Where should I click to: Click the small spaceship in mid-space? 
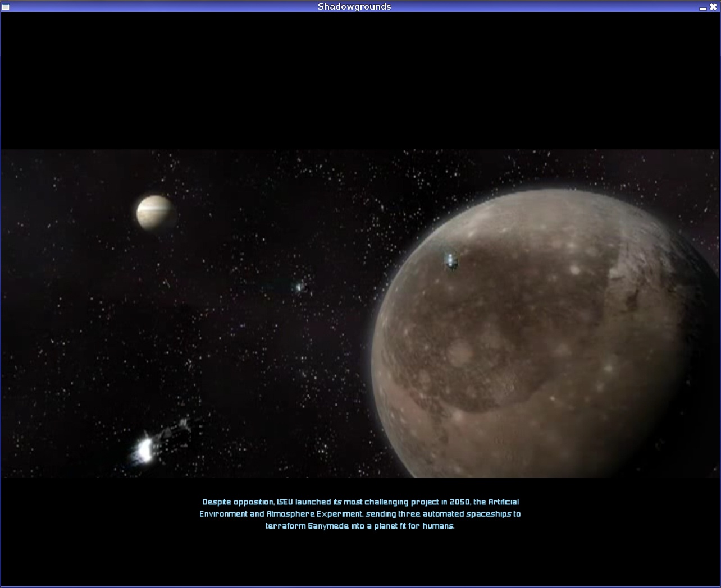[301, 287]
